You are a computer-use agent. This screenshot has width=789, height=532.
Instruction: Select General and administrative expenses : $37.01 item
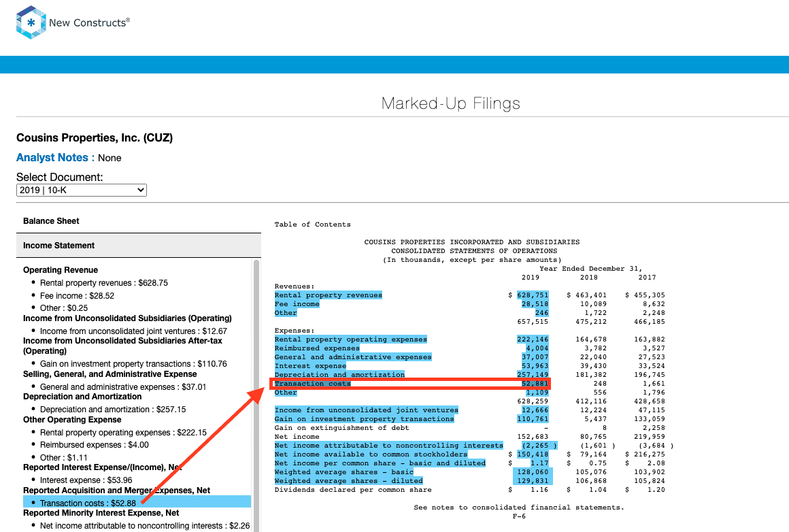tap(123, 387)
